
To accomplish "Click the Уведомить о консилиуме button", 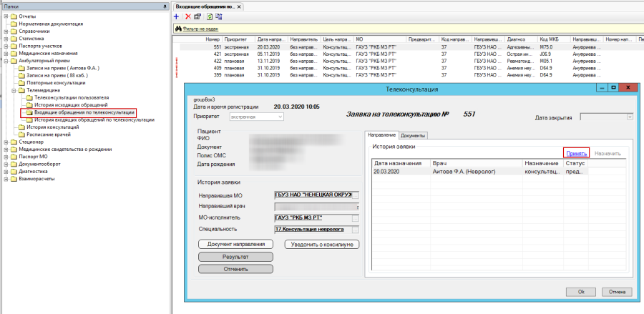I will tap(322, 245).
